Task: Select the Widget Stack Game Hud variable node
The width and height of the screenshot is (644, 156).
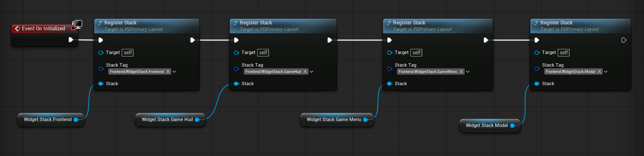Action: [170, 119]
